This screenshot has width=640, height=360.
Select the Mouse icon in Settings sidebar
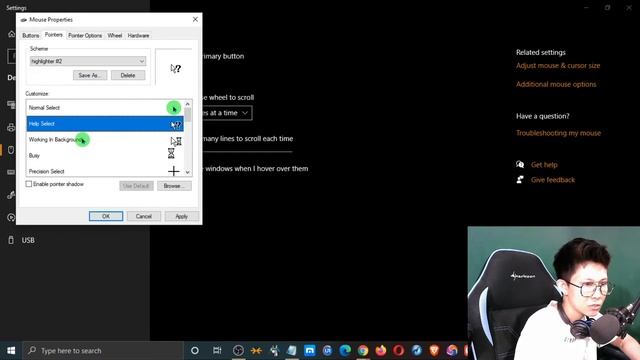11,150
